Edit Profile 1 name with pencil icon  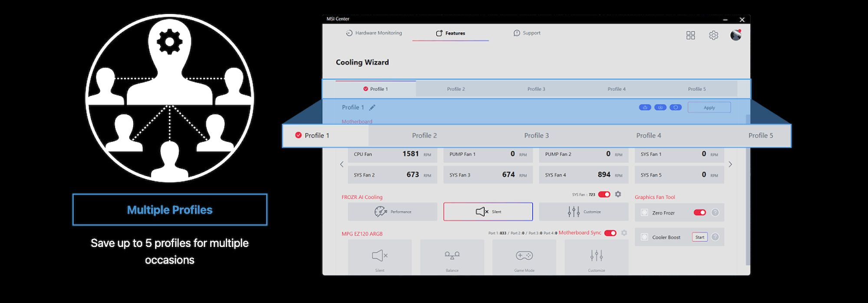(x=372, y=108)
